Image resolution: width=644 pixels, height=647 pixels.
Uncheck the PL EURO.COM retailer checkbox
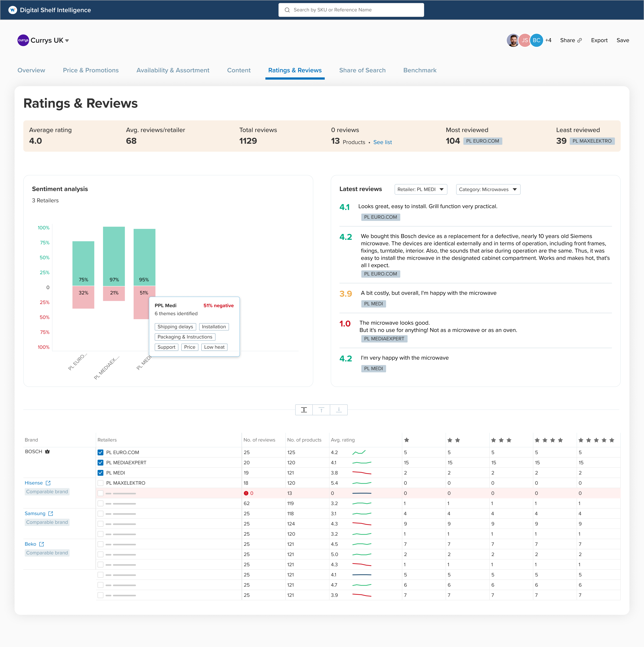click(x=100, y=452)
